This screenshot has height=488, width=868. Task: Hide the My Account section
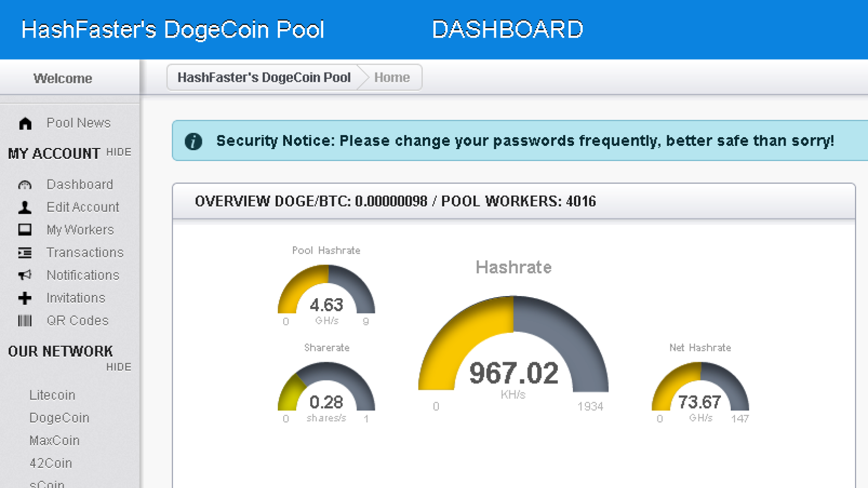pyautogui.click(x=119, y=152)
